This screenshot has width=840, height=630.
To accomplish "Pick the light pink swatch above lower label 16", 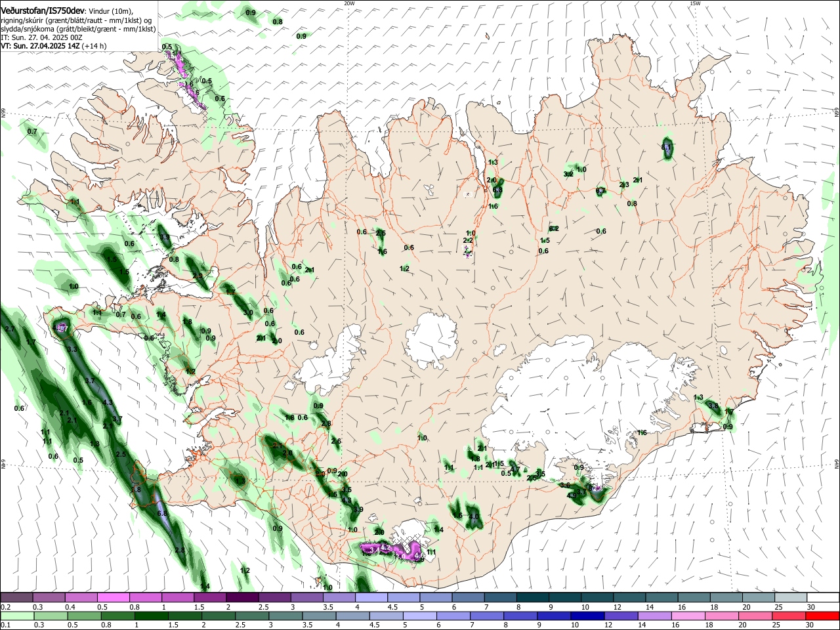I will click(688, 616).
